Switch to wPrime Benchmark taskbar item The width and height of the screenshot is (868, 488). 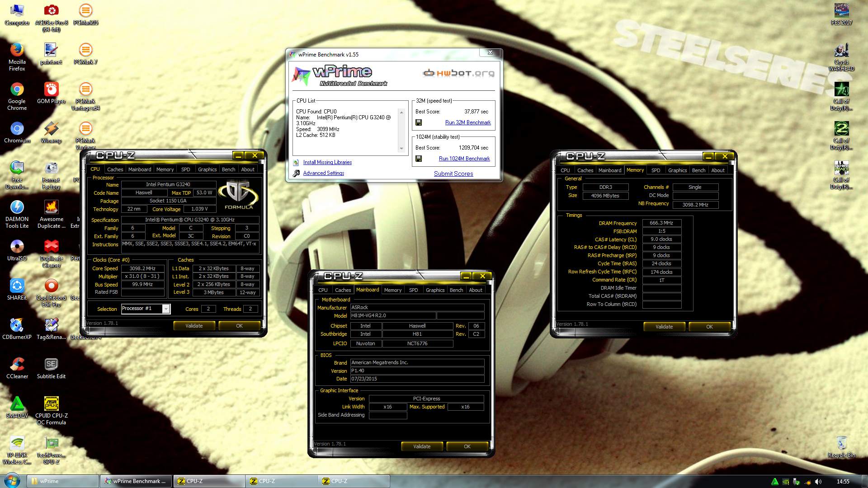pyautogui.click(x=136, y=481)
